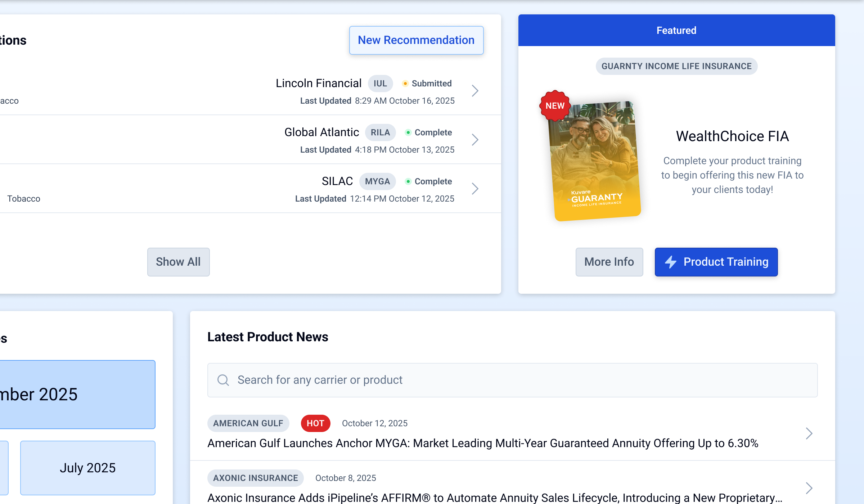
Task: Click the MYGA product type badge
Action: click(377, 181)
